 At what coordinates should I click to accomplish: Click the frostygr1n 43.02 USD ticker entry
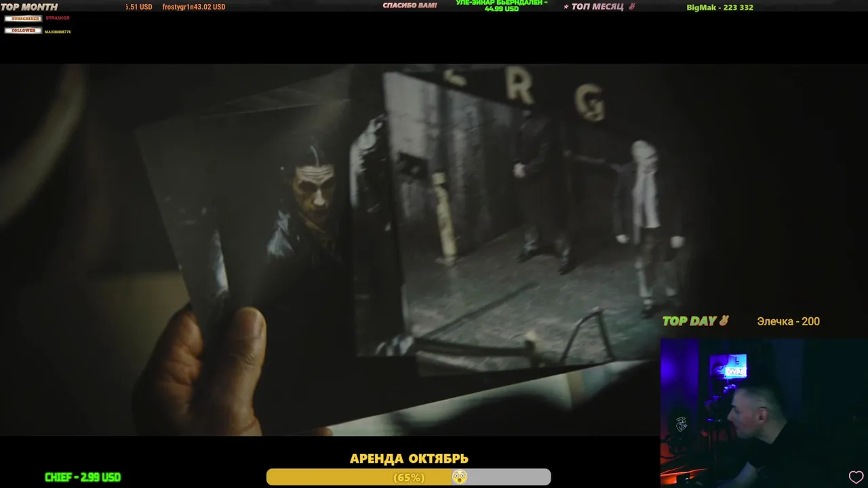click(x=194, y=7)
